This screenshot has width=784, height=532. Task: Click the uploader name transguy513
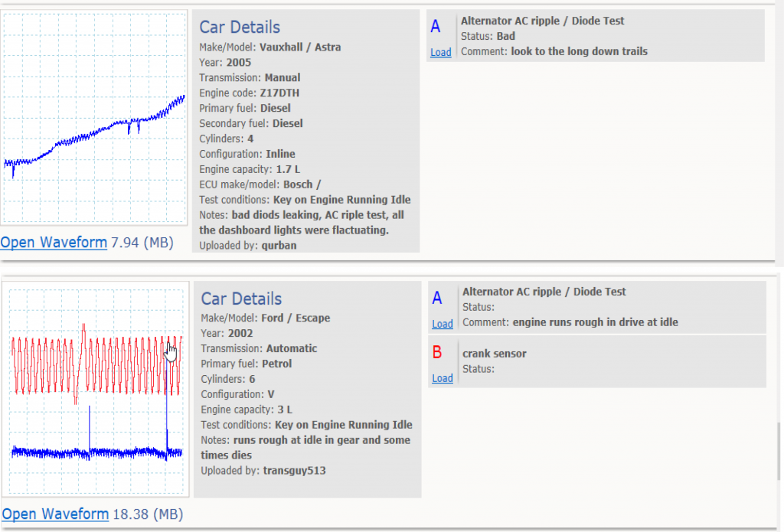coord(294,471)
